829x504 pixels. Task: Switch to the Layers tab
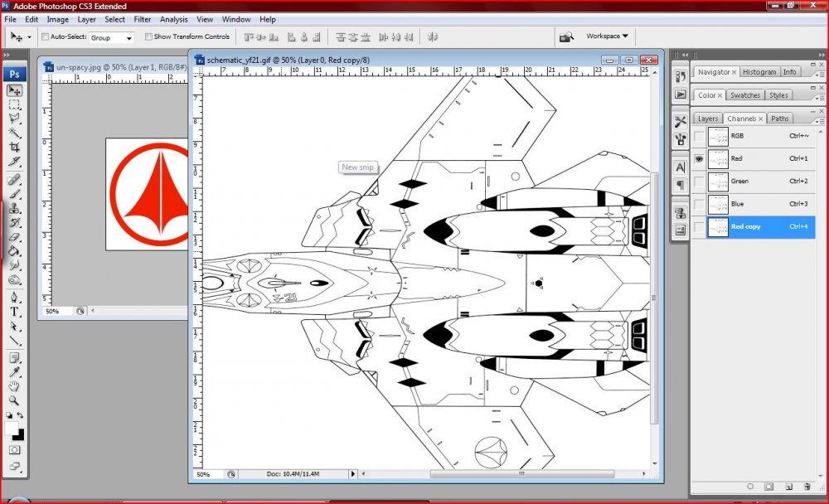click(707, 119)
